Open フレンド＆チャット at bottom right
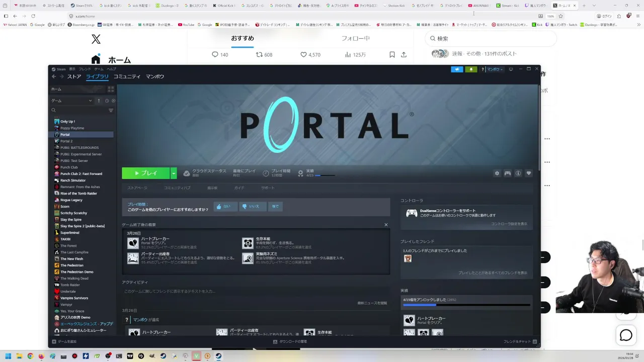The width and height of the screenshot is (644, 362). [x=520, y=341]
